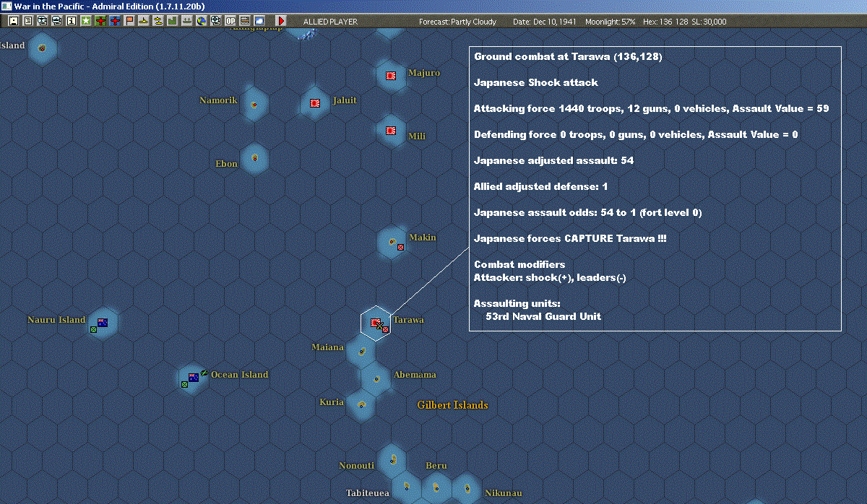Screen dimensions: 867x504
Task: Click the 'Tarawa' map label
Action: click(409, 320)
